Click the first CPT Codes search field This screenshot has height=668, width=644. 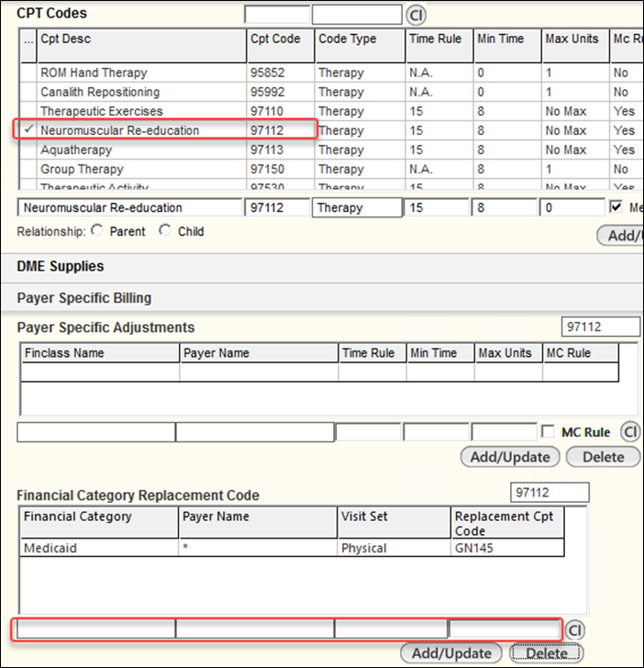click(x=277, y=15)
